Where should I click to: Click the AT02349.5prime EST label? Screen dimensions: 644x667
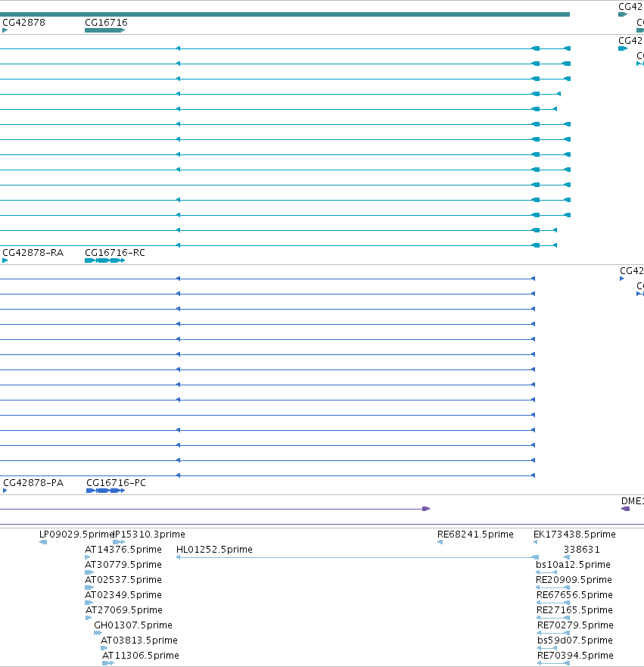click(123, 595)
